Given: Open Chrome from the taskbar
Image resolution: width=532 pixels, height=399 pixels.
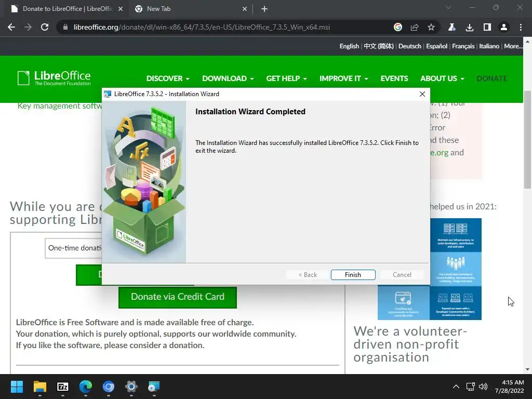Looking at the screenshot, I should (x=109, y=387).
